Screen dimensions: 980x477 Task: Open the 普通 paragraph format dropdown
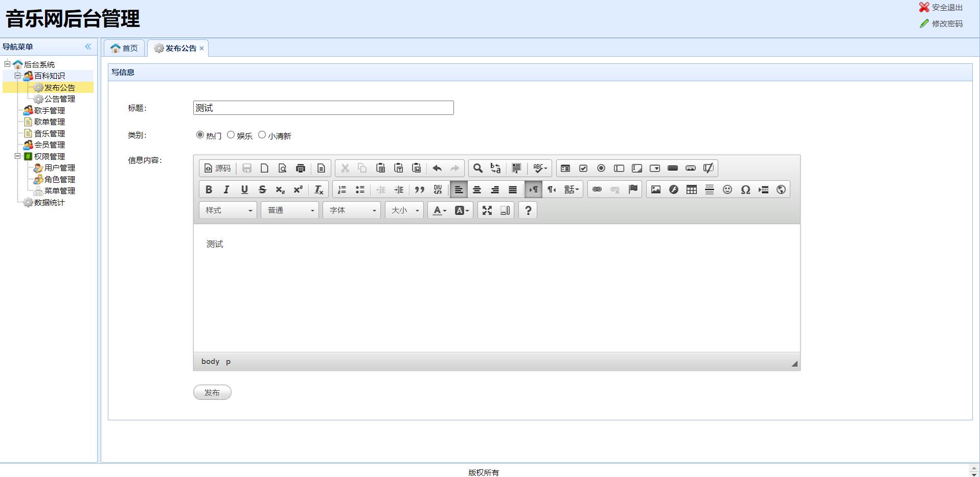290,210
